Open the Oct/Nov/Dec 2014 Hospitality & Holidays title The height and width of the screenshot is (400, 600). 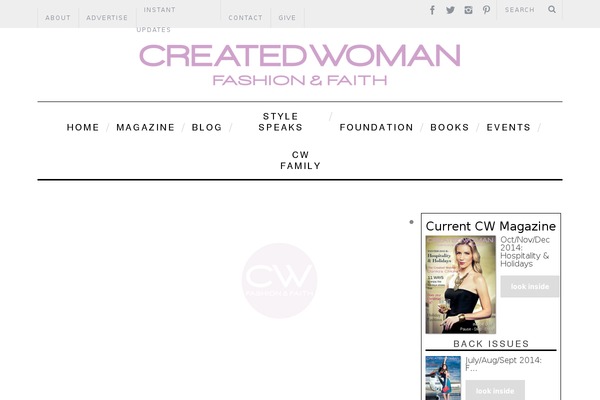coord(525,251)
